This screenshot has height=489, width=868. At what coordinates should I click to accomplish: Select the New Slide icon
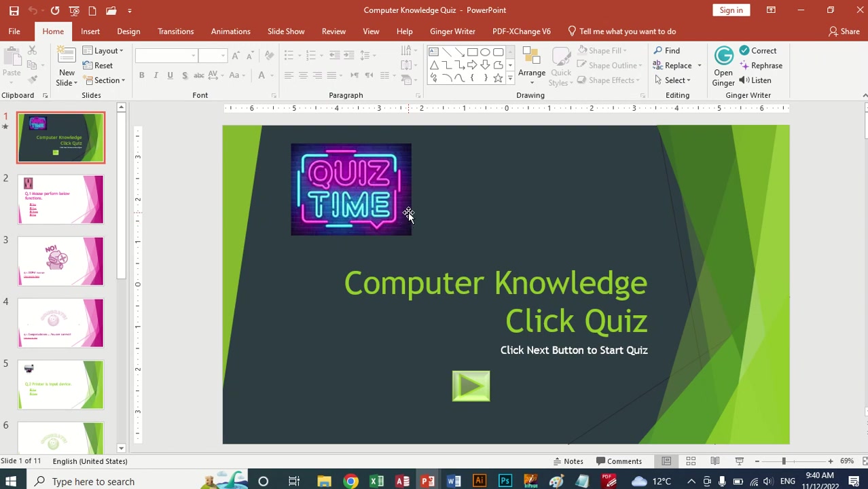coord(67,66)
